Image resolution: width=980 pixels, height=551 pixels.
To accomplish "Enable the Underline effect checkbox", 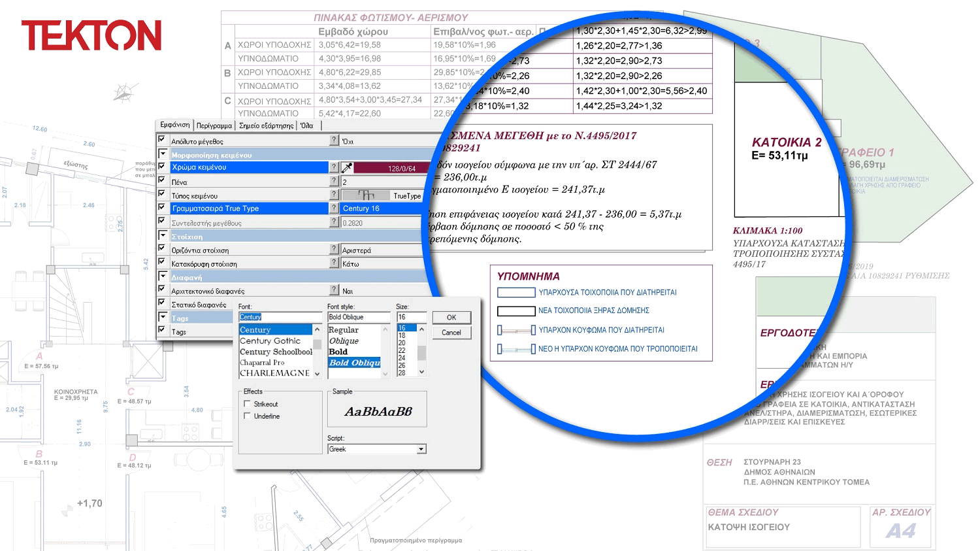I will [247, 416].
